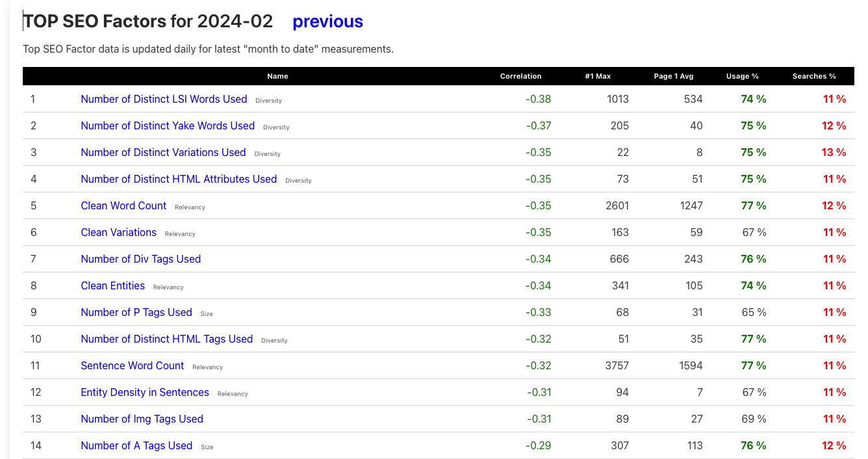
Task: Click Usage 65 % in P Tags row
Action: [x=754, y=312]
